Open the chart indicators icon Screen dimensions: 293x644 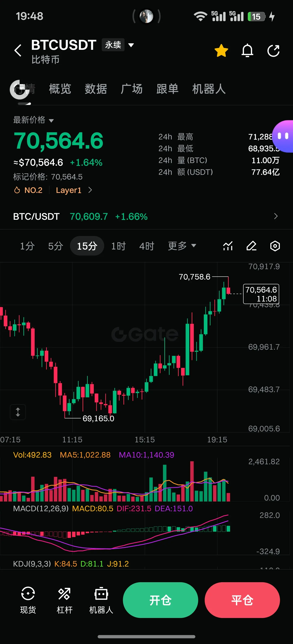pos(228,246)
